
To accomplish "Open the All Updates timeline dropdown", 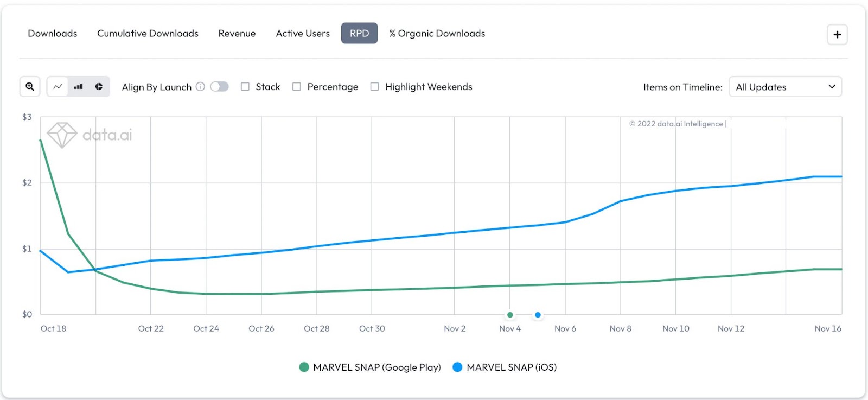I will pos(785,87).
